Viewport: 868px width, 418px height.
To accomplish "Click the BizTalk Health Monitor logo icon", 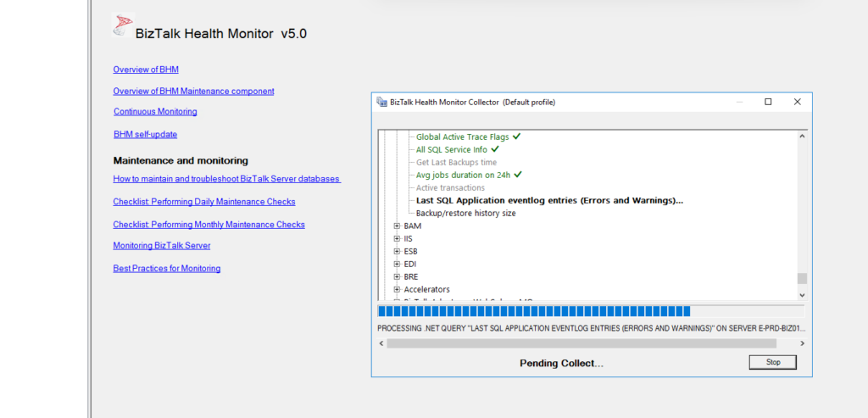I will click(122, 25).
